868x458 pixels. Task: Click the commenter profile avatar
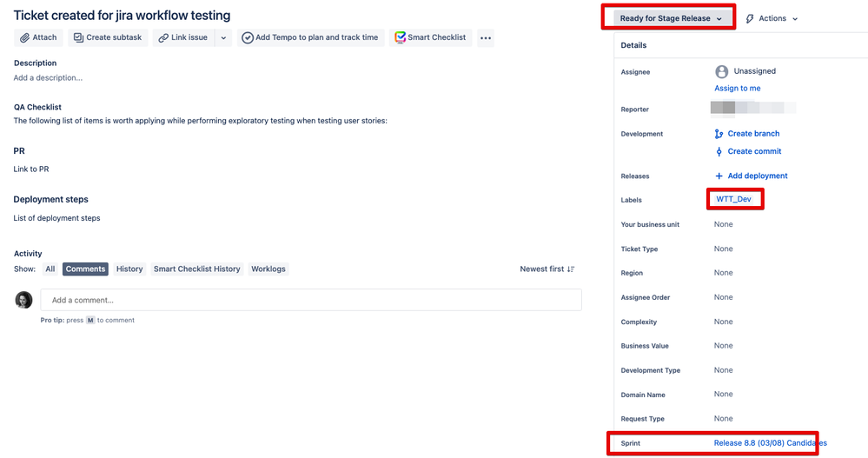[x=23, y=300]
